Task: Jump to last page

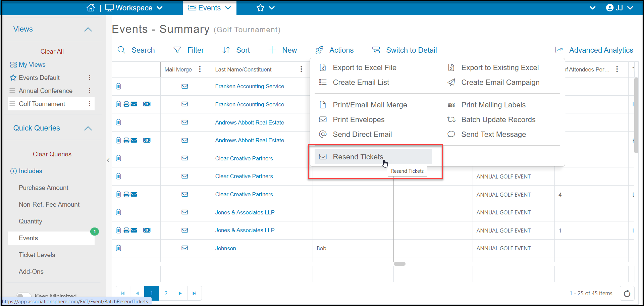Action: click(195, 293)
